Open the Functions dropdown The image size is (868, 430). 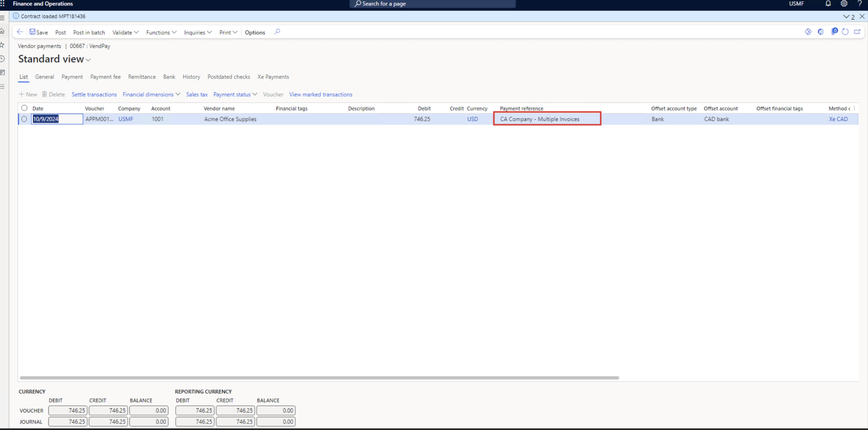(x=161, y=32)
